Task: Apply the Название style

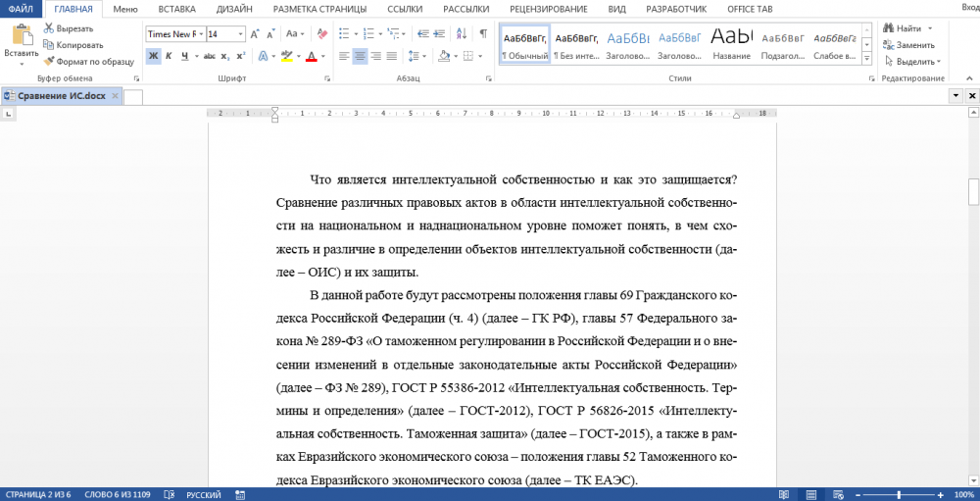Action: pos(730,45)
